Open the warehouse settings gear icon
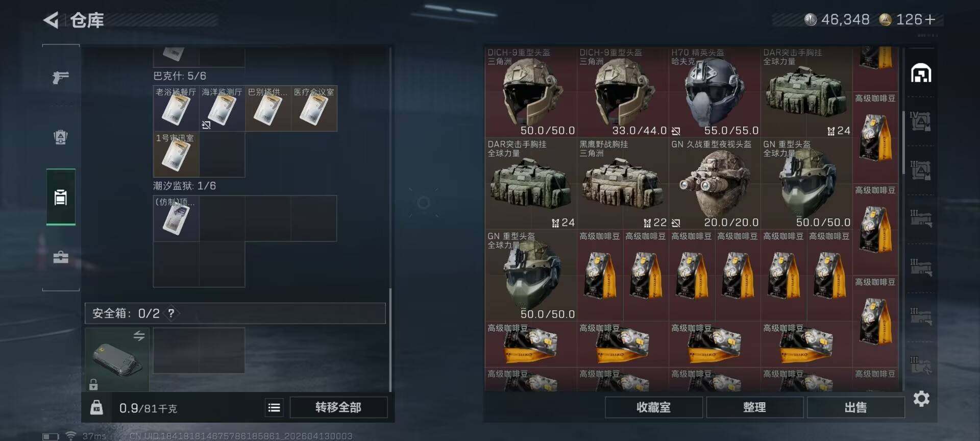Viewport: 980px width, 441px height. [921, 398]
